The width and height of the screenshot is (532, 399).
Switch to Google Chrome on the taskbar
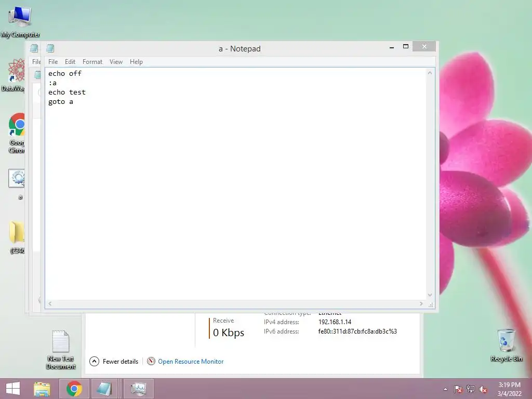click(x=74, y=389)
